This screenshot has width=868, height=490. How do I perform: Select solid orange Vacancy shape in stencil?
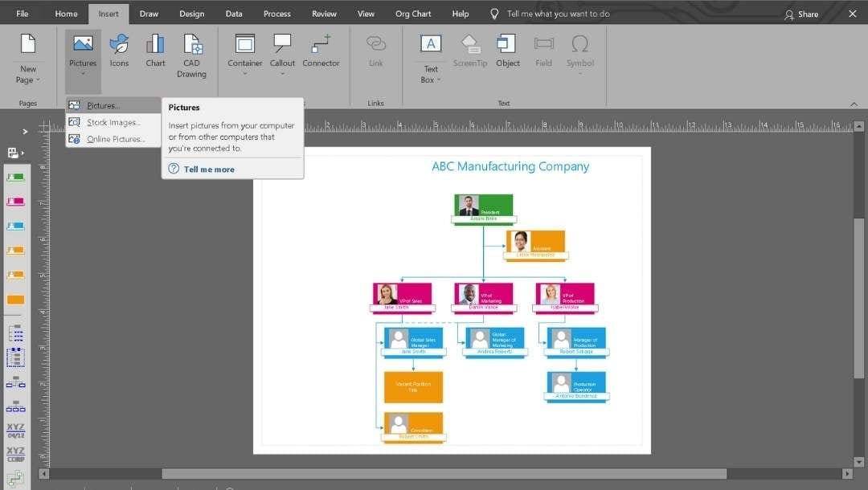coord(15,300)
